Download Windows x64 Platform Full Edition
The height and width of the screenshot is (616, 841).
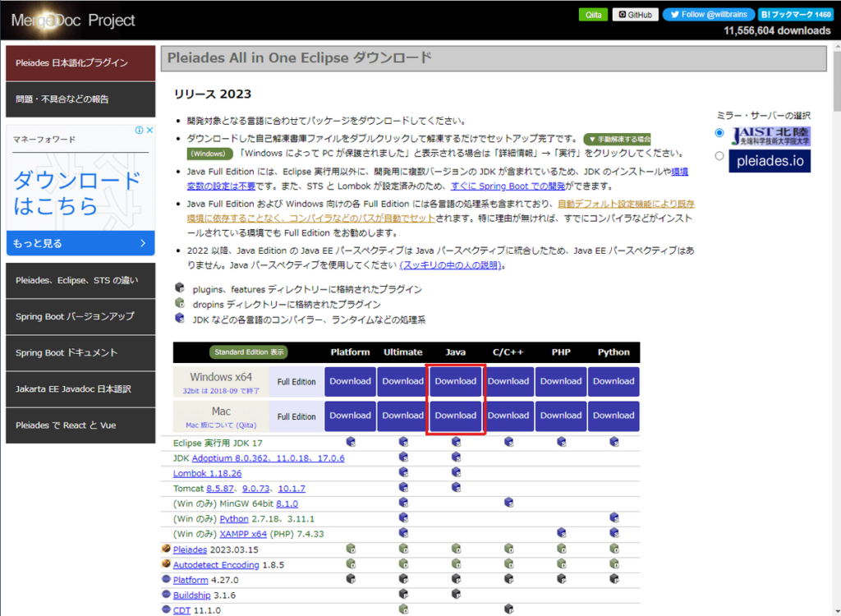coord(350,382)
